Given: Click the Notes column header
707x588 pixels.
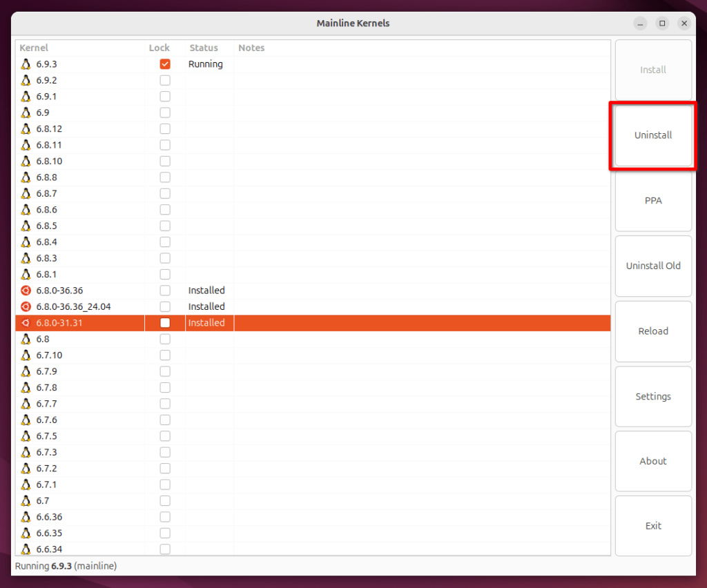Looking at the screenshot, I should tap(422, 48).
